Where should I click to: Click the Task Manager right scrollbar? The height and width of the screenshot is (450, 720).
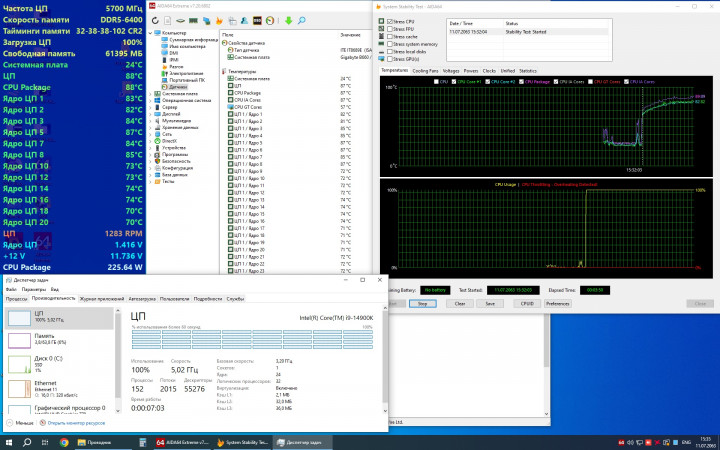385,360
